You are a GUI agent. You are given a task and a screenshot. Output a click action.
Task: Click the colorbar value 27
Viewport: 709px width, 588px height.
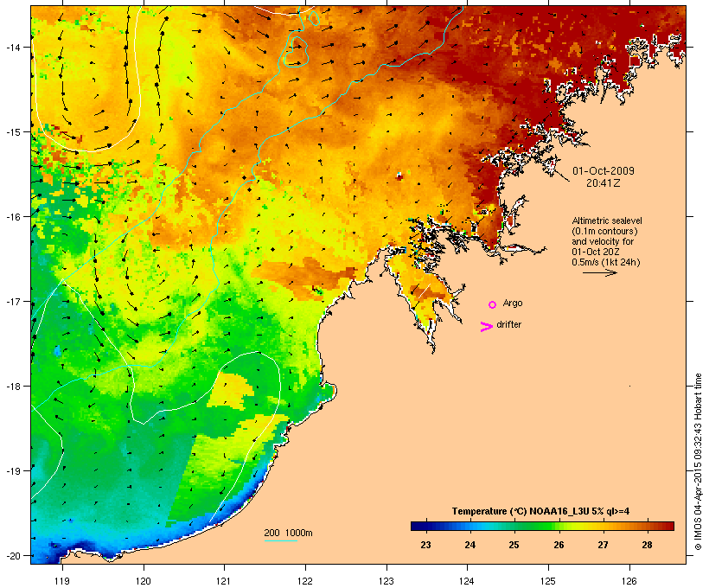pos(603,545)
